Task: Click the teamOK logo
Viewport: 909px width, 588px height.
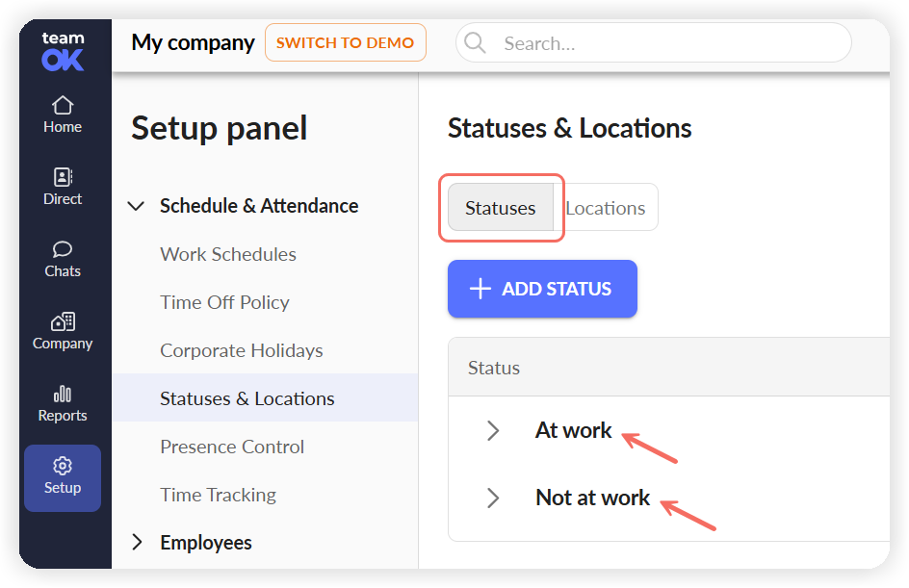Action: tap(63, 51)
